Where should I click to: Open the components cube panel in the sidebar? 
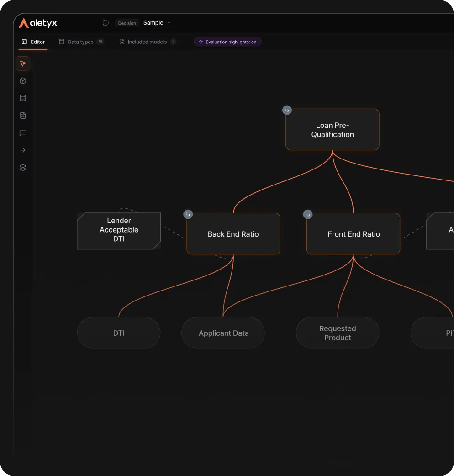click(x=23, y=80)
